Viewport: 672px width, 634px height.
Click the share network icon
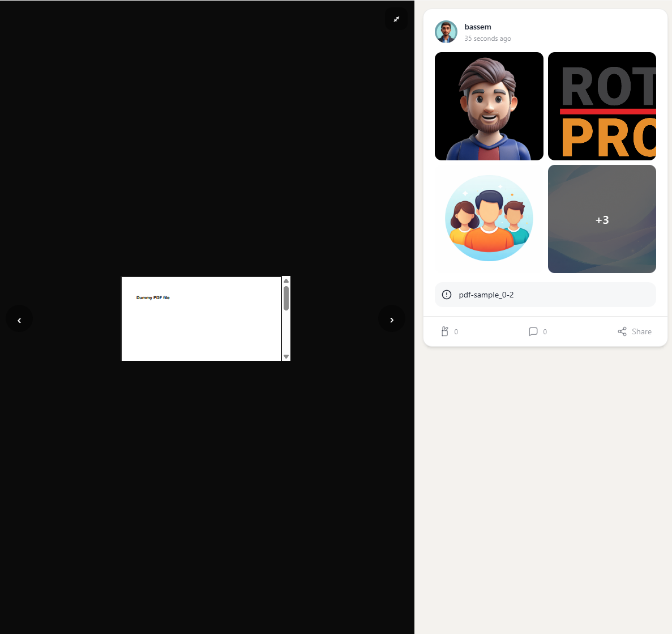click(622, 331)
